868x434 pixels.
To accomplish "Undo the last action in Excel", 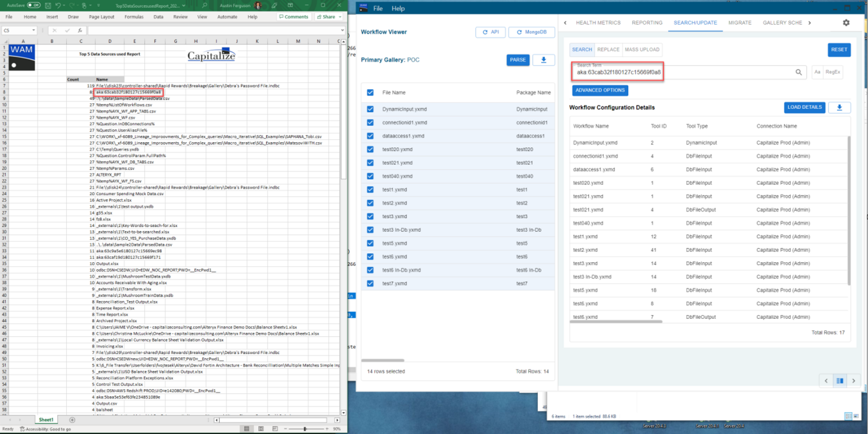I will tap(58, 6).
